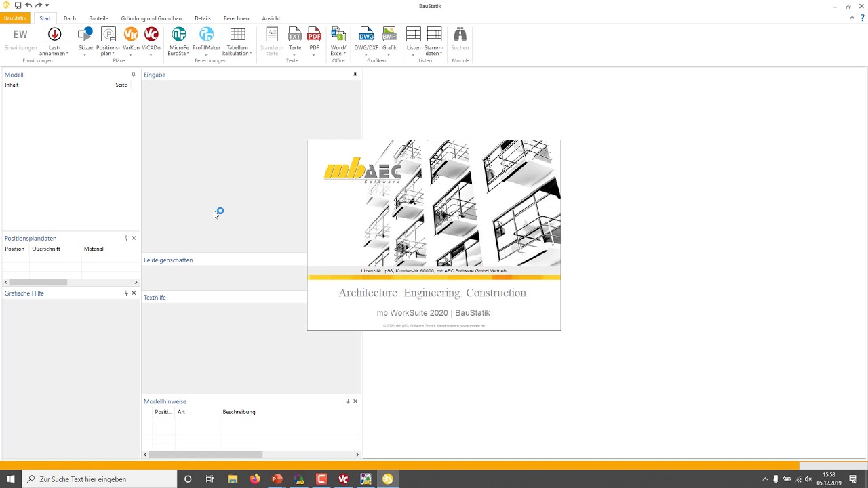Select the Start ribbon tab
Viewport: 868px width, 488px height.
coord(45,18)
